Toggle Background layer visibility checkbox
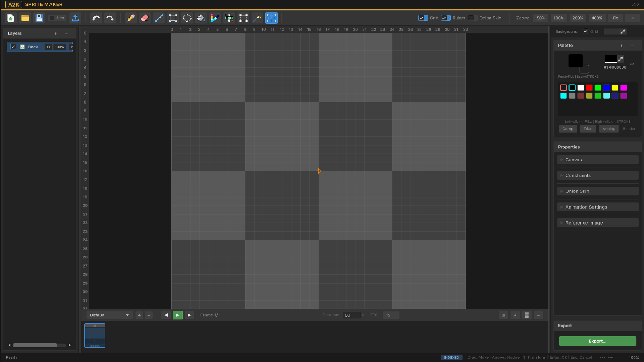 tap(13, 47)
